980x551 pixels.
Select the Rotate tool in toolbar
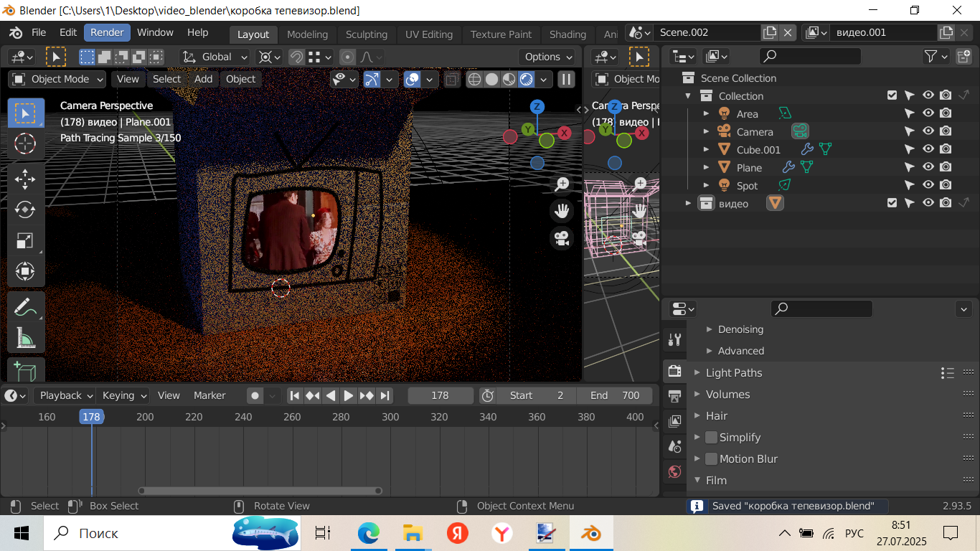point(25,209)
